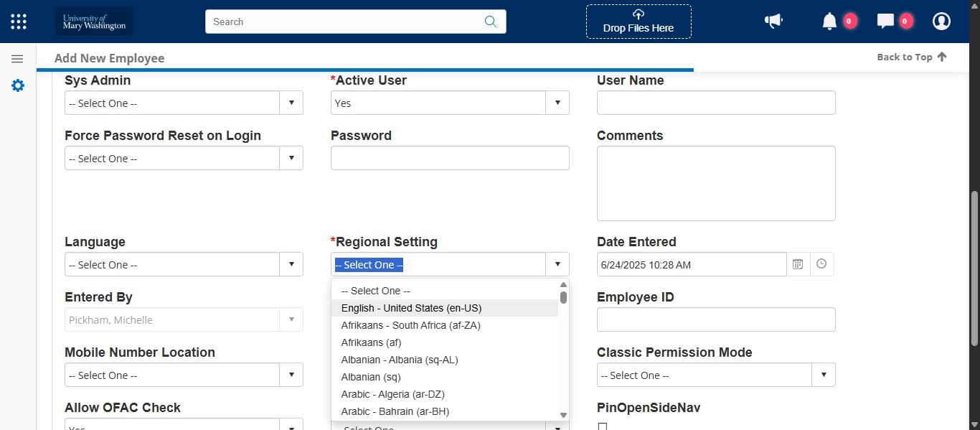Open the Date Entered calendar picker
Image resolution: width=980 pixels, height=430 pixels.
point(798,264)
